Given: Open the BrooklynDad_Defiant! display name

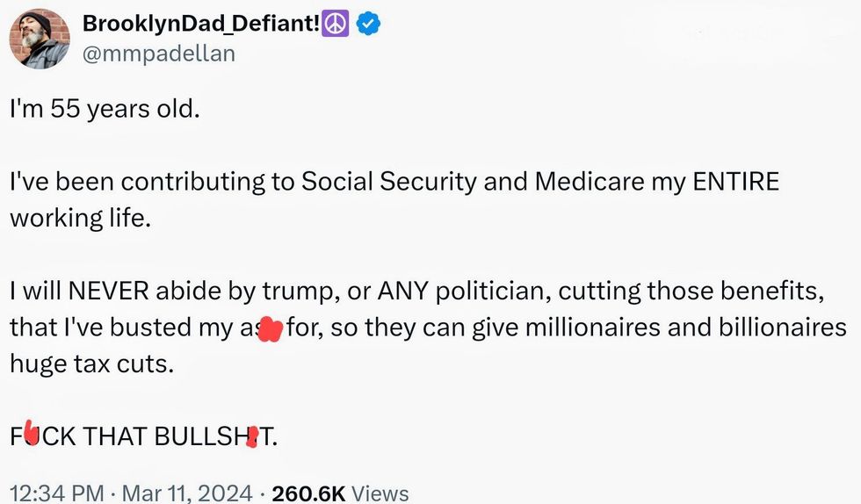Looking at the screenshot, I should coord(202,25).
